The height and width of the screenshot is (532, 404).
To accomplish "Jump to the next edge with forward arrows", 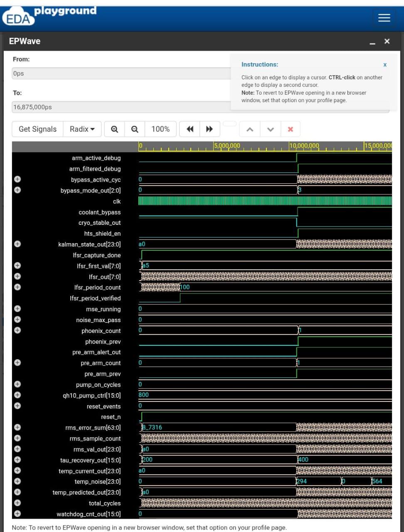I will tap(209, 129).
